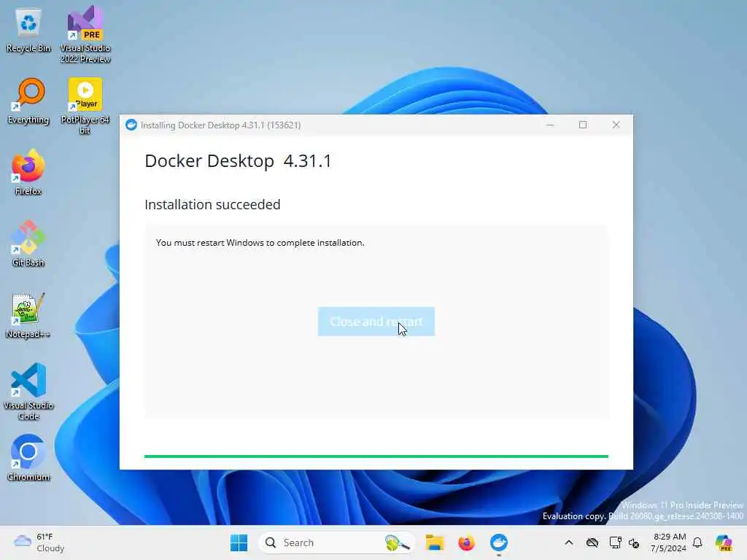The width and height of the screenshot is (747, 560).
Task: Open the Recycle Bin desktop icon
Action: click(28, 29)
